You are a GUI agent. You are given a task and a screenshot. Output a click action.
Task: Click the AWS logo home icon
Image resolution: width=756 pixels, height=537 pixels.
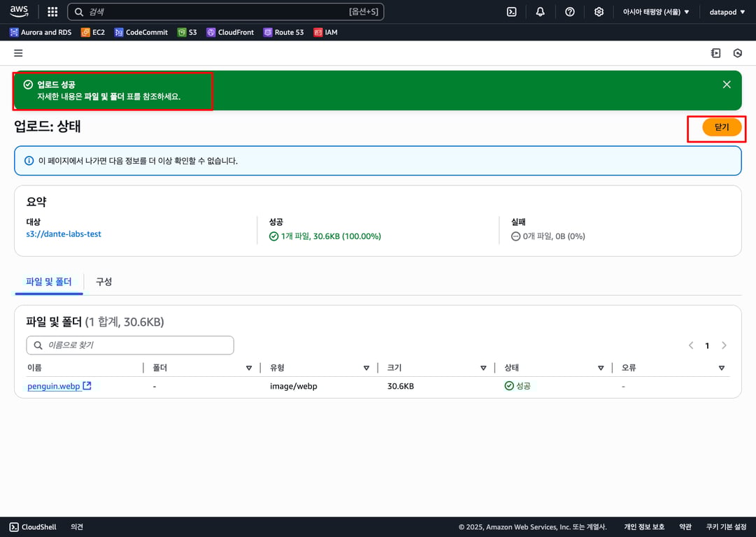click(19, 11)
